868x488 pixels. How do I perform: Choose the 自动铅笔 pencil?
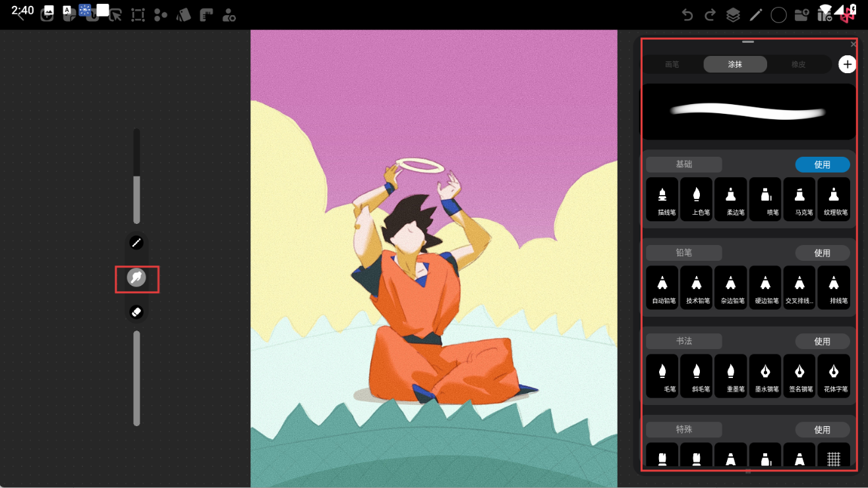click(662, 288)
